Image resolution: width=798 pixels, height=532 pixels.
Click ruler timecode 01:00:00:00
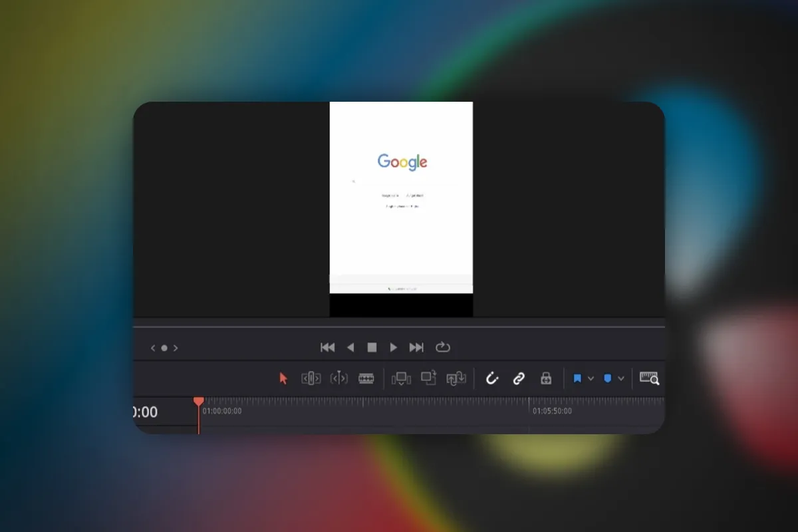[x=222, y=411]
